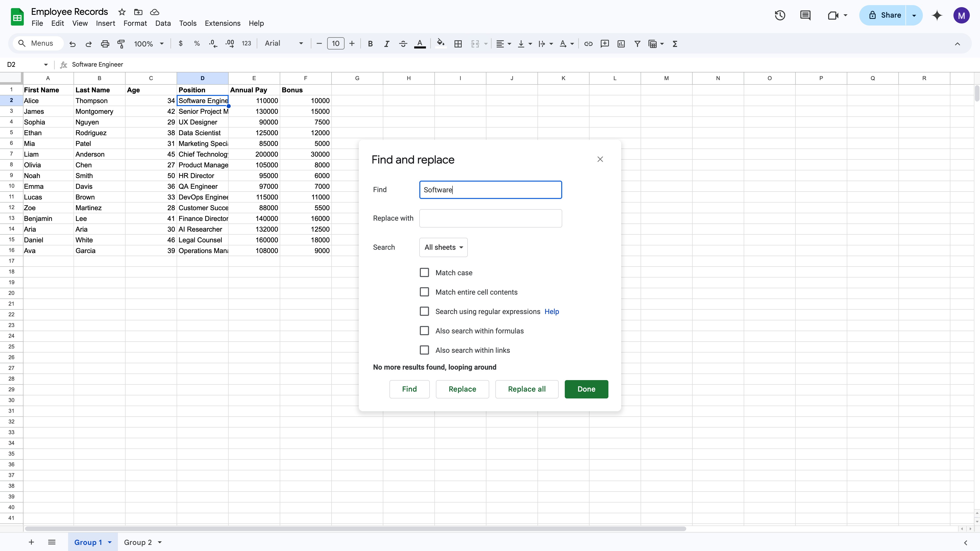Viewport: 980px width, 551px height.
Task: Open the regular expressions Help link
Action: coord(552,311)
